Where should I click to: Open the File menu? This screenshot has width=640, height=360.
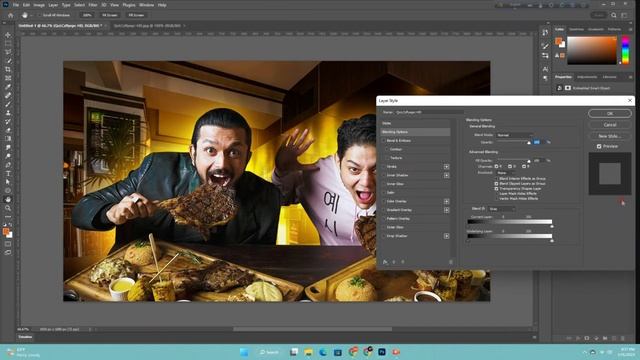(16, 5)
